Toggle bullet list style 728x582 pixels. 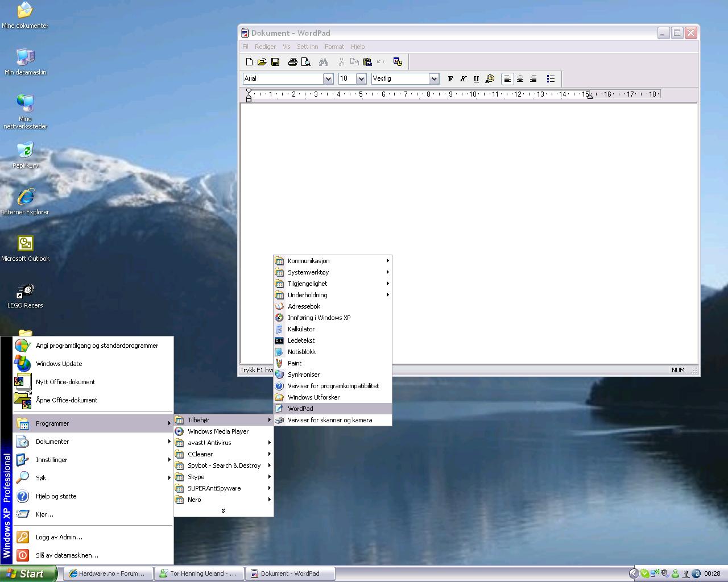pyautogui.click(x=551, y=79)
